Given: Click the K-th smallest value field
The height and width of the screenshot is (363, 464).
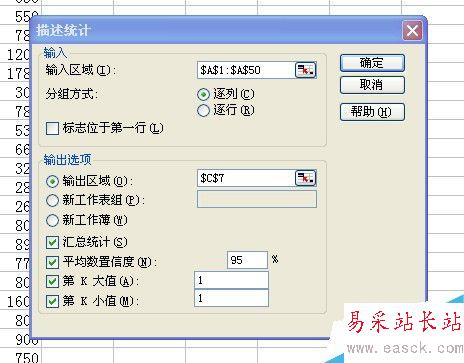Looking at the screenshot, I should (231, 298).
